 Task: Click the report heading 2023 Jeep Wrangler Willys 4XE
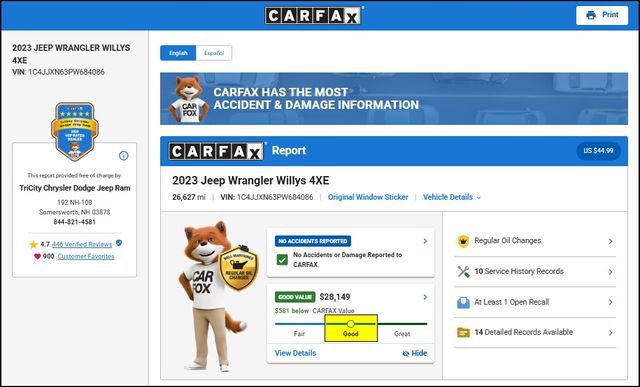[x=251, y=180]
